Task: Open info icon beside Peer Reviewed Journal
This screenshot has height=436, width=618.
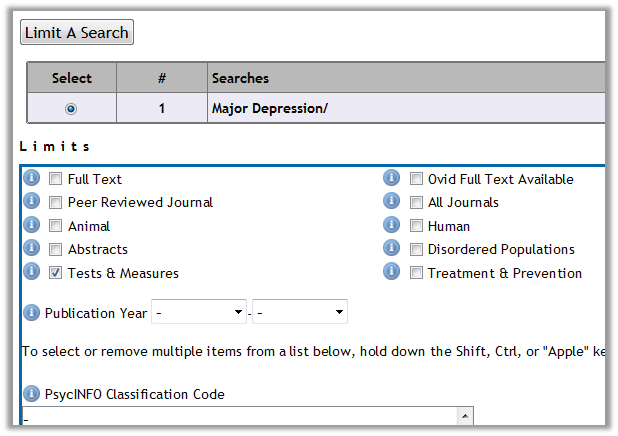Action: [32, 201]
